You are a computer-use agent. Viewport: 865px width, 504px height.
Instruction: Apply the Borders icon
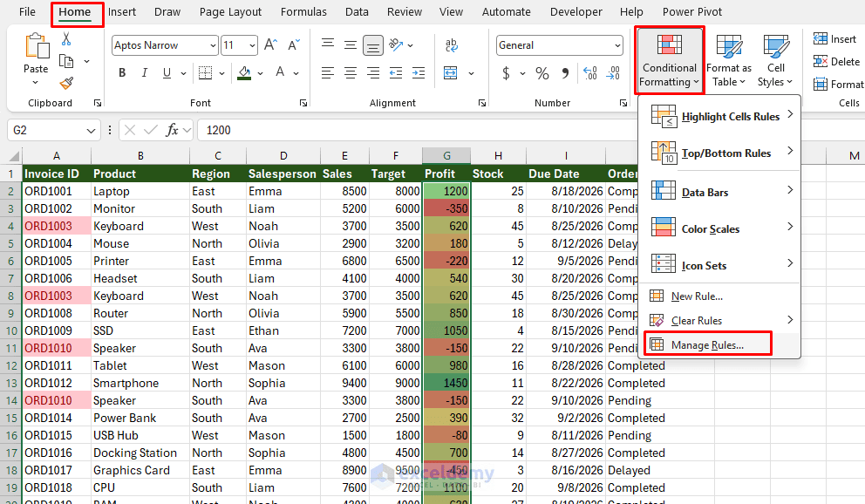[205, 72]
